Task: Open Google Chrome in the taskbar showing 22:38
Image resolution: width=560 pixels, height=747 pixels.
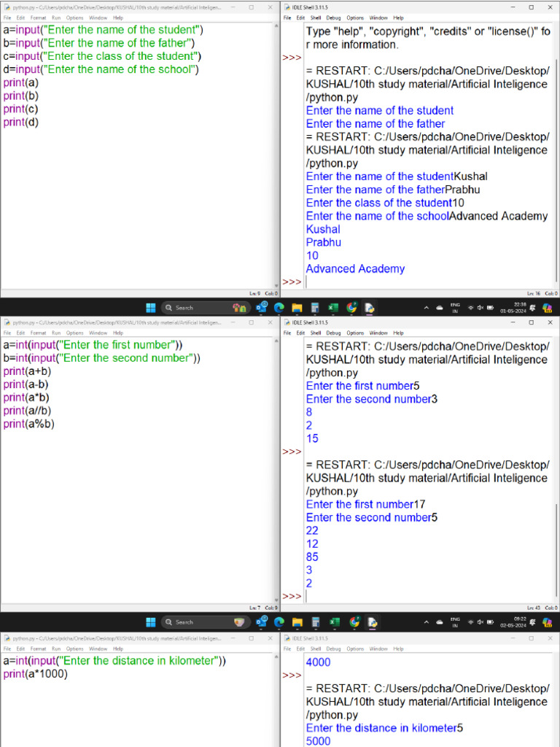Action: (351, 307)
